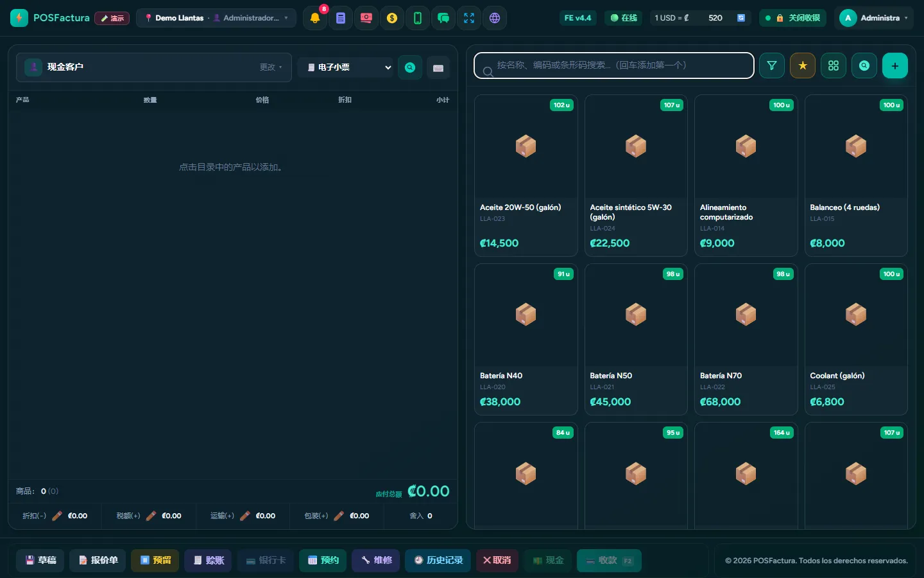Viewport: 924px width, 578px height.
Task: Refresh the USD exchange rate
Action: click(741, 18)
